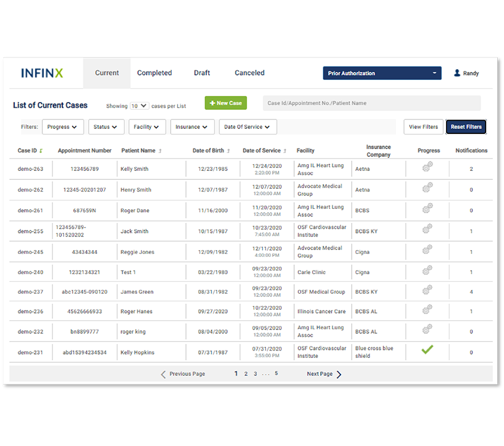
Task: Click facility Carle Clinic
Action: (311, 272)
